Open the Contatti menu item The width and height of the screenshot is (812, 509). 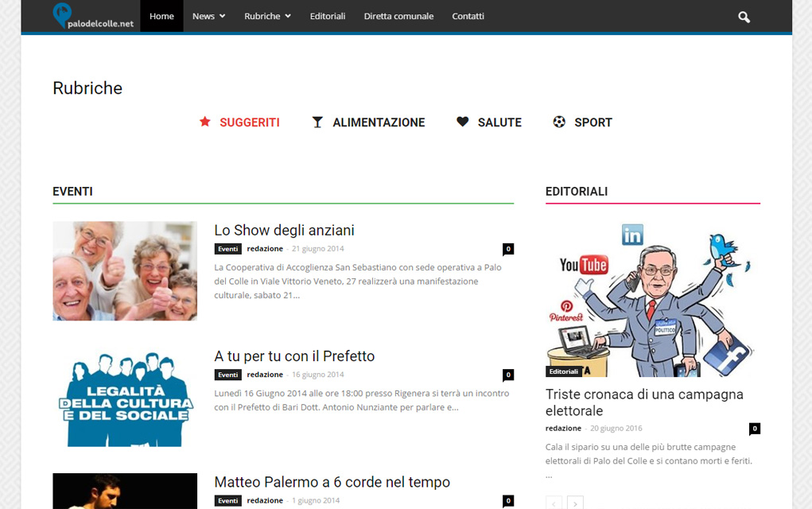pos(468,16)
